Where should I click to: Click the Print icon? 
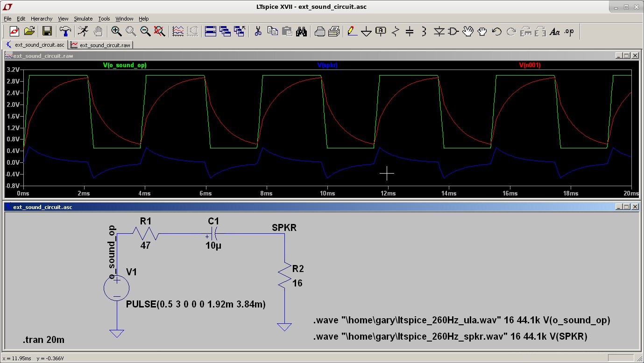pyautogui.click(x=334, y=31)
